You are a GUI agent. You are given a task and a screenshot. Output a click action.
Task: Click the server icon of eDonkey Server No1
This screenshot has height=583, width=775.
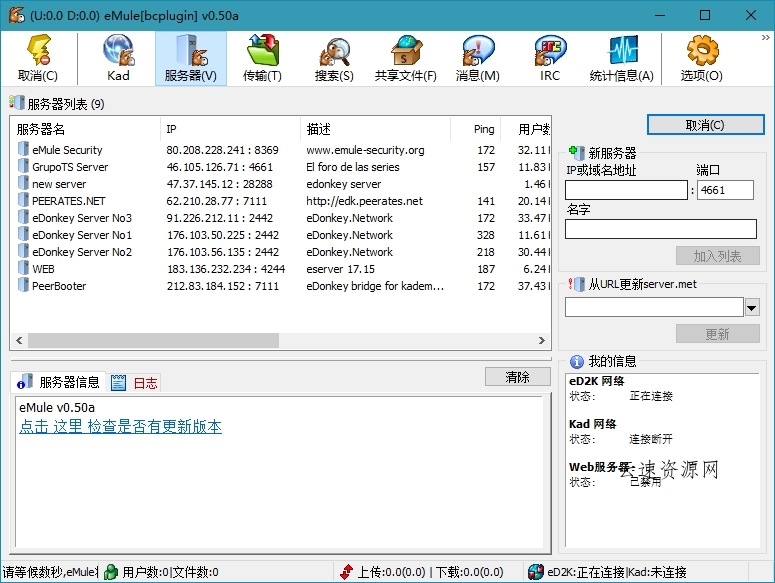click(x=23, y=234)
